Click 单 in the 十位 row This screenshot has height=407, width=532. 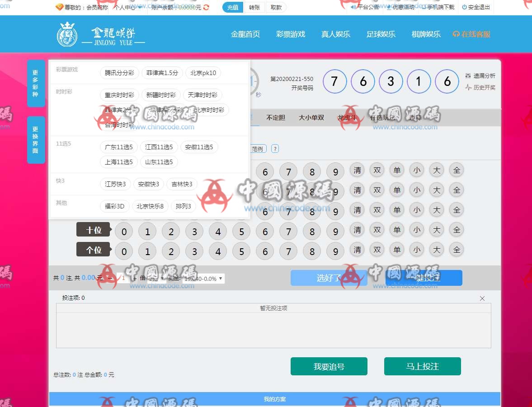click(x=397, y=230)
